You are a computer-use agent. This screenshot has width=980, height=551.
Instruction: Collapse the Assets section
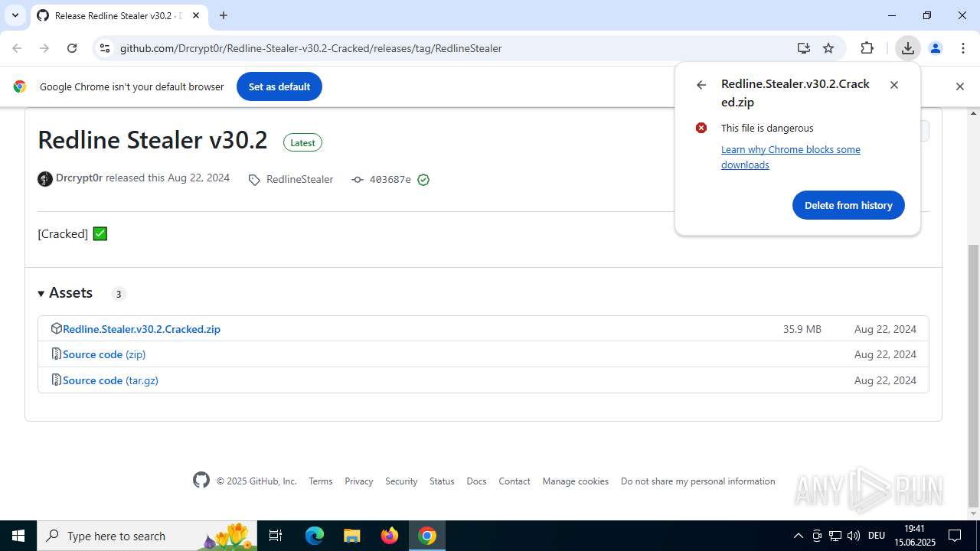[65, 293]
